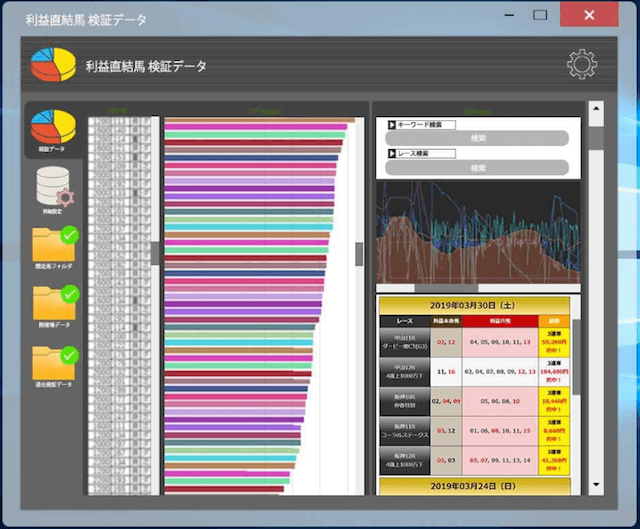Viewport: 640px width, 529px height.
Task: Open the settings gear in the header
Action: [x=582, y=64]
